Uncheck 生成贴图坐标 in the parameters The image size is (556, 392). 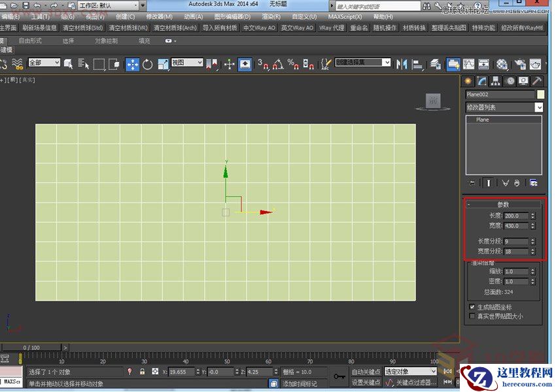click(x=472, y=306)
